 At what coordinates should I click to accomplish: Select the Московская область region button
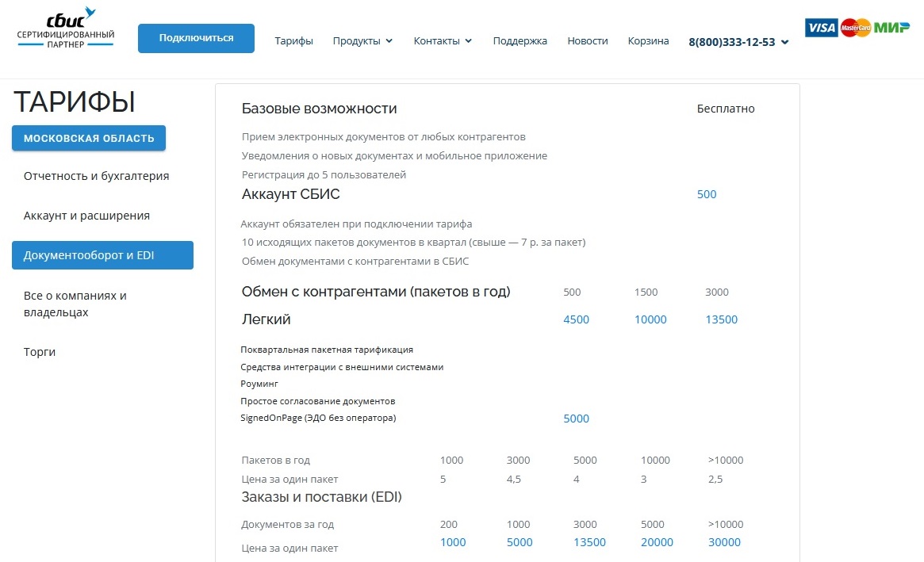click(89, 137)
